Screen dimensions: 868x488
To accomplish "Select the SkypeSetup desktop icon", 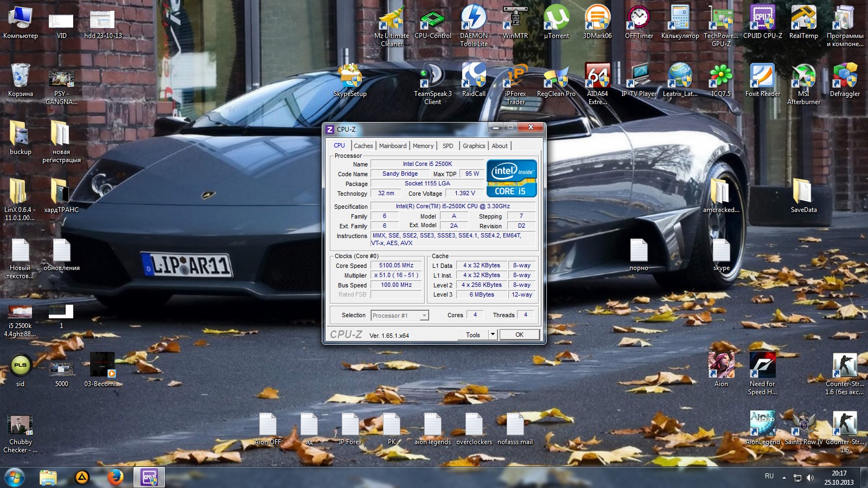I will pos(350,80).
